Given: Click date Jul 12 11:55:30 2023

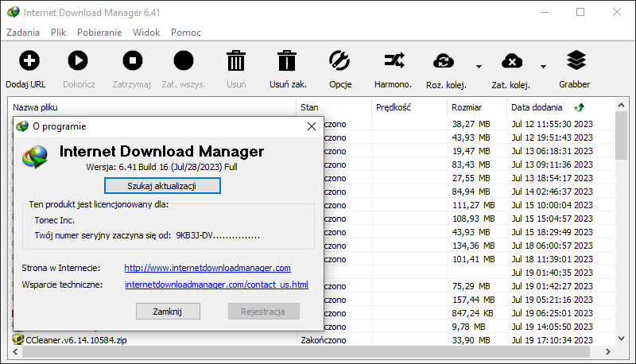Looking at the screenshot, I should [552, 124].
